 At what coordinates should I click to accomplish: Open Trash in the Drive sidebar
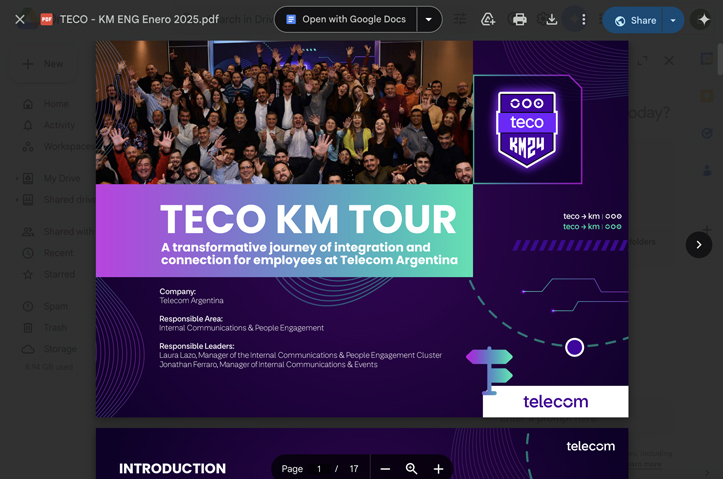(55, 327)
